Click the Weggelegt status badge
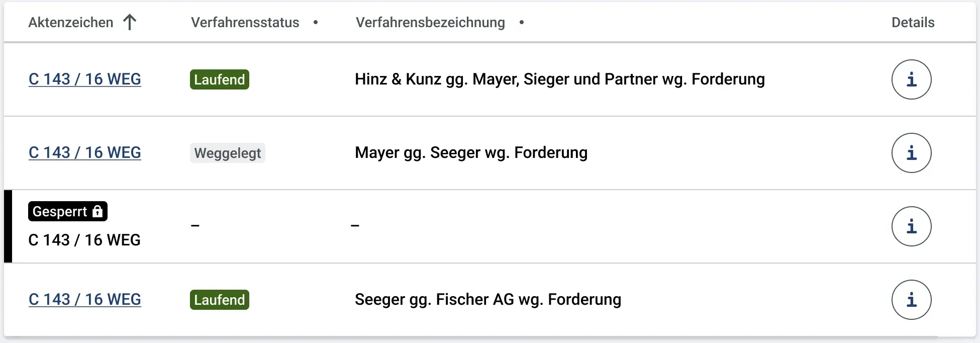The width and height of the screenshot is (980, 343). tap(228, 153)
